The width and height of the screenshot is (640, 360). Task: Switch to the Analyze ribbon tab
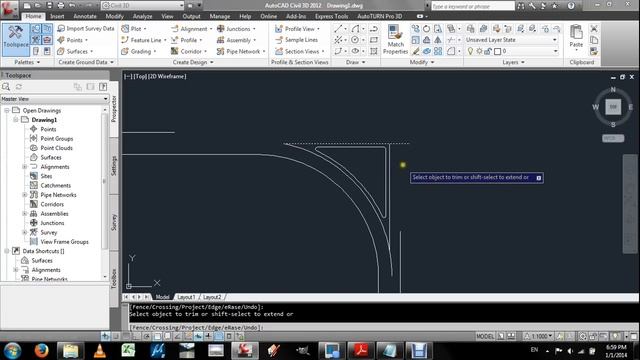click(142, 16)
